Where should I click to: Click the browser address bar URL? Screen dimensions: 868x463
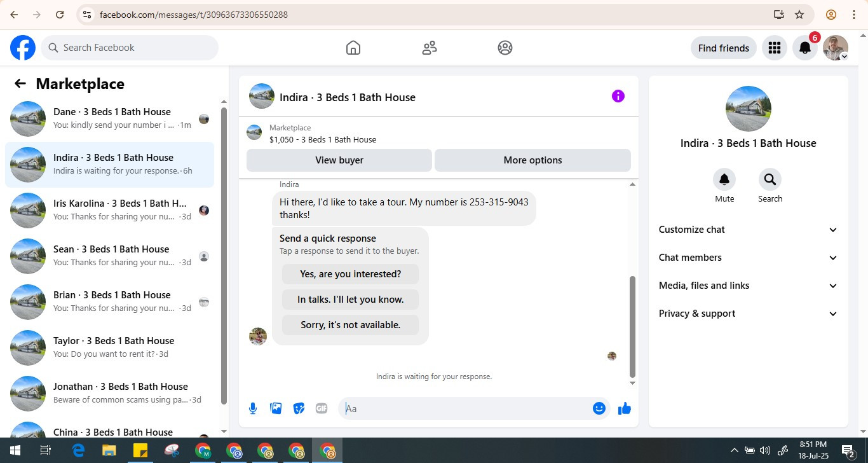[x=194, y=15]
